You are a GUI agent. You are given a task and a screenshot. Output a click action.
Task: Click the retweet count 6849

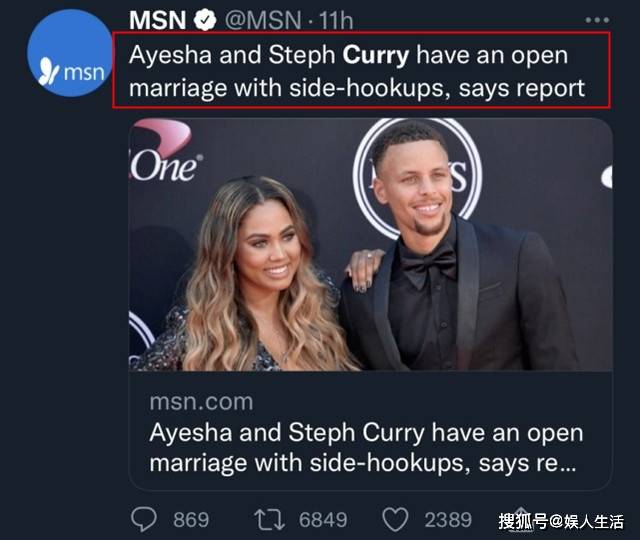point(323,520)
